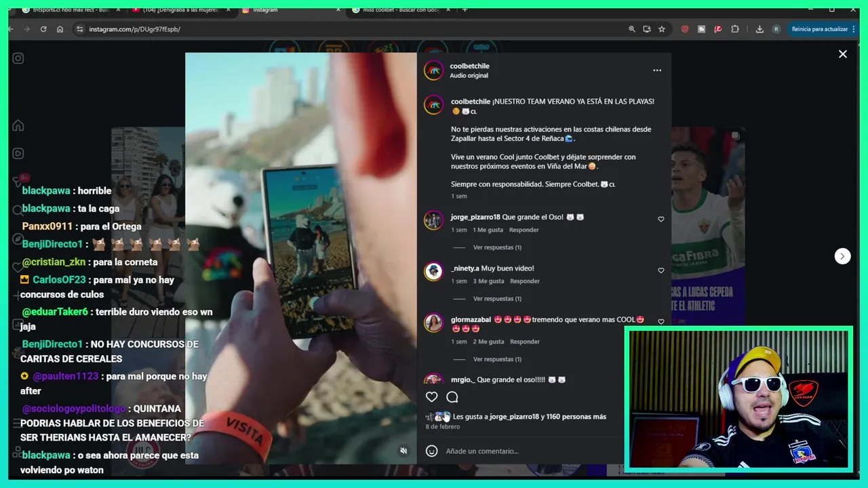Screen dimensions: 868x488
Task: View '3 Me gusta' on _ninety.a's comment
Action: pos(488,281)
